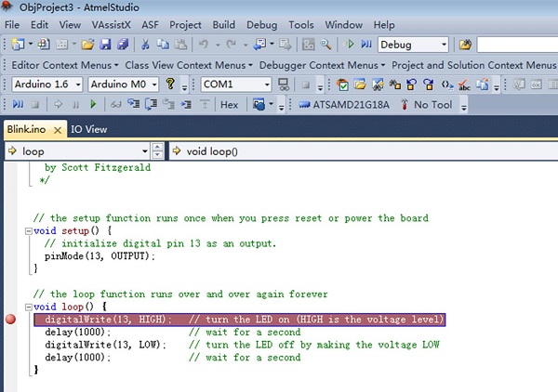
Task: Click VAssistX open file in solution icon
Action: 360,85
